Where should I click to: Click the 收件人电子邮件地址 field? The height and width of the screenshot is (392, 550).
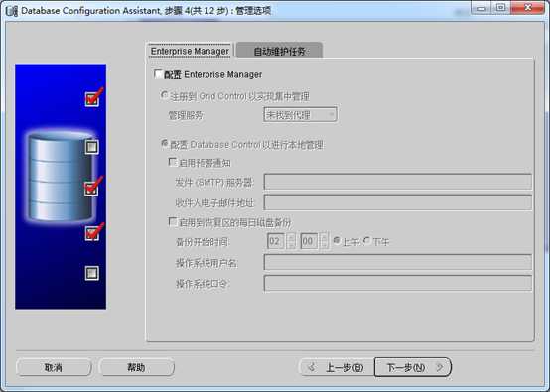[398, 202]
